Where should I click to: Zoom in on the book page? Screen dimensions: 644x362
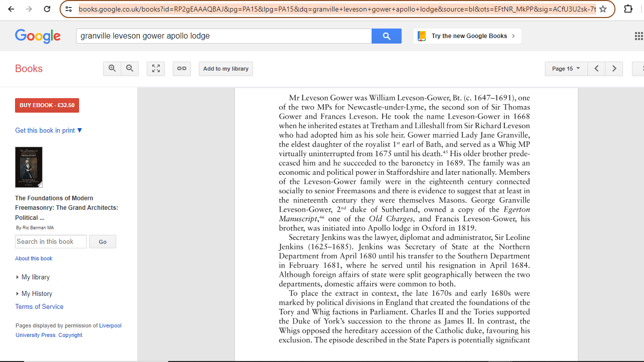(112, 69)
